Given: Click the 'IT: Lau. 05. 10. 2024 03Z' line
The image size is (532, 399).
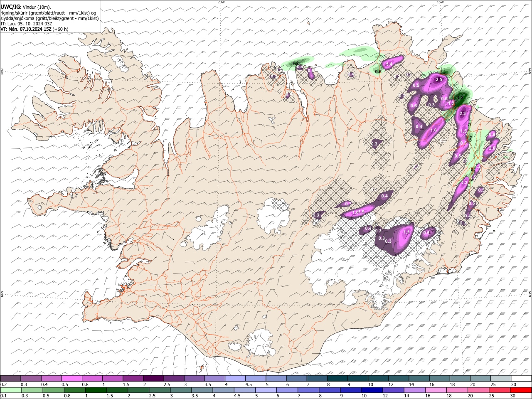Looking at the screenshot, I should pos(26,24).
